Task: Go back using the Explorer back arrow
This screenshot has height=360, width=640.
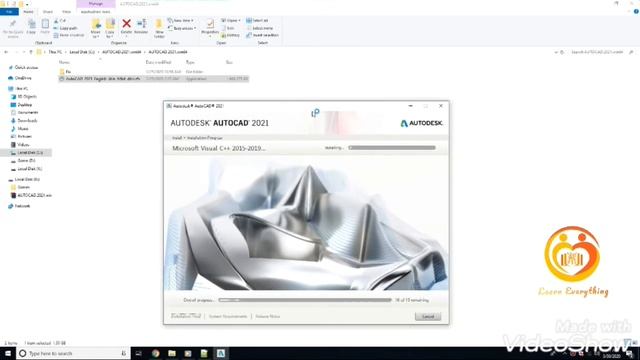Action: pos(6,52)
